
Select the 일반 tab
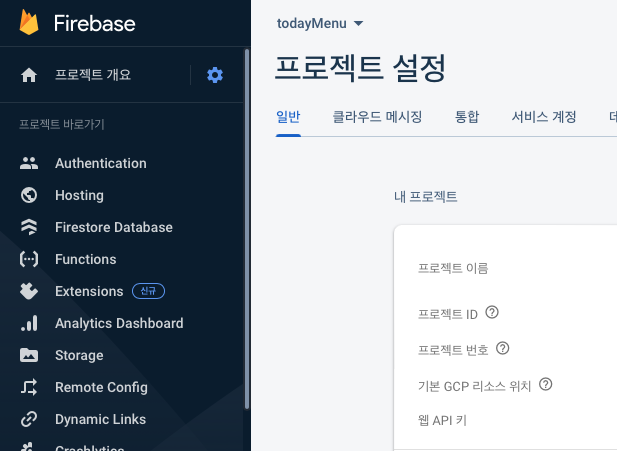(x=288, y=117)
